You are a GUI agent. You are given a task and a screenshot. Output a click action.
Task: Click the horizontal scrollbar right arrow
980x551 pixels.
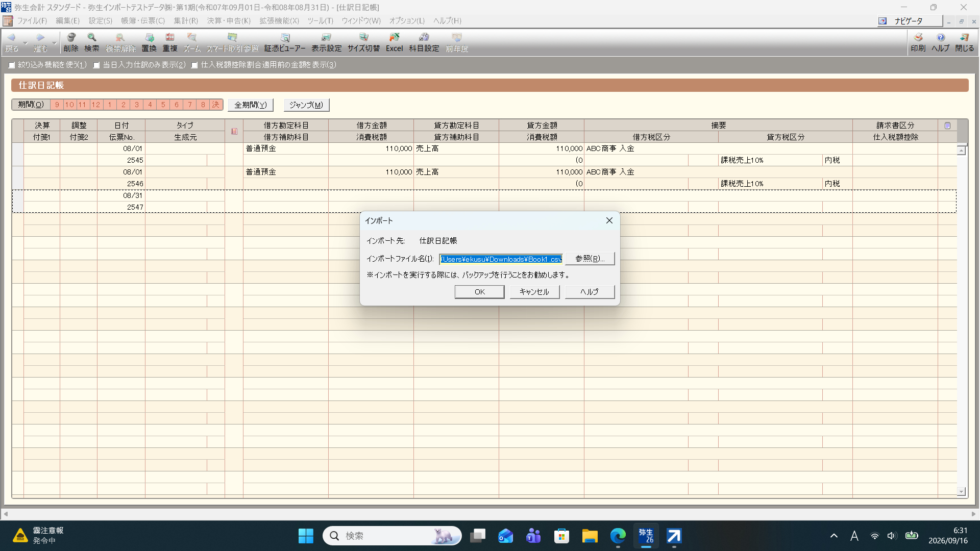pos(973,514)
